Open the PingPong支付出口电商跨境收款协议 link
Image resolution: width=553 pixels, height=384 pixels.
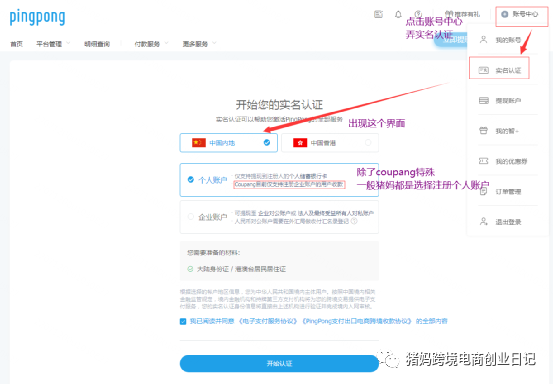point(357,321)
